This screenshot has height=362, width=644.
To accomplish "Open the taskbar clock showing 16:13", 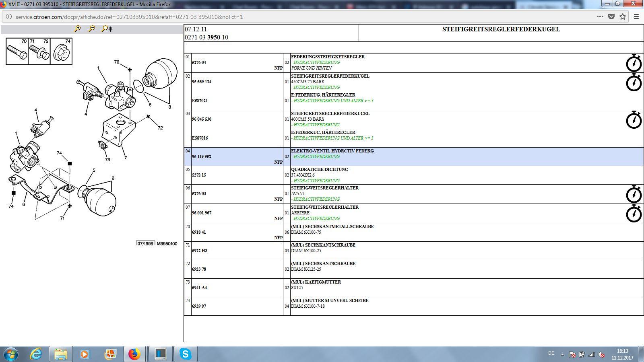I will 622,354.
